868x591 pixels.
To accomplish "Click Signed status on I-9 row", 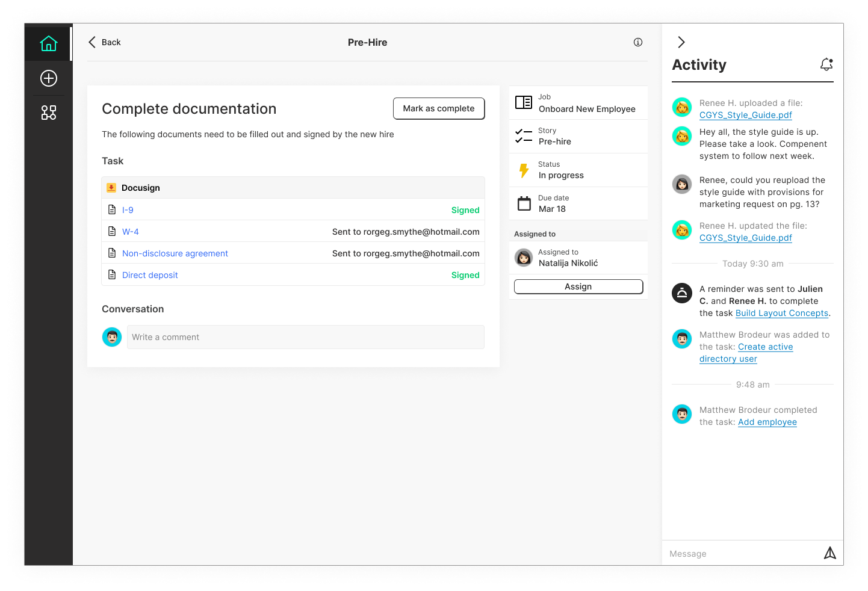I will tap(465, 210).
